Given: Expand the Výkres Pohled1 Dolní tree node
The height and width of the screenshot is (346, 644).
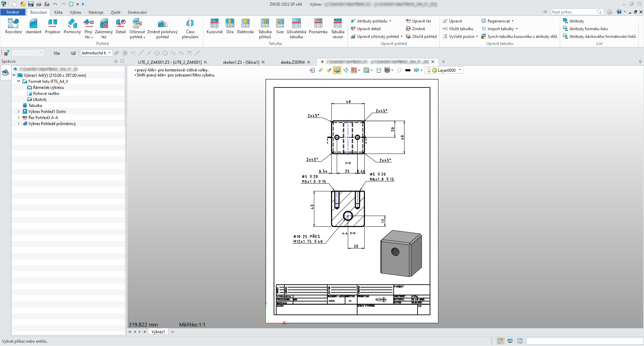Looking at the screenshot, I should (19, 112).
